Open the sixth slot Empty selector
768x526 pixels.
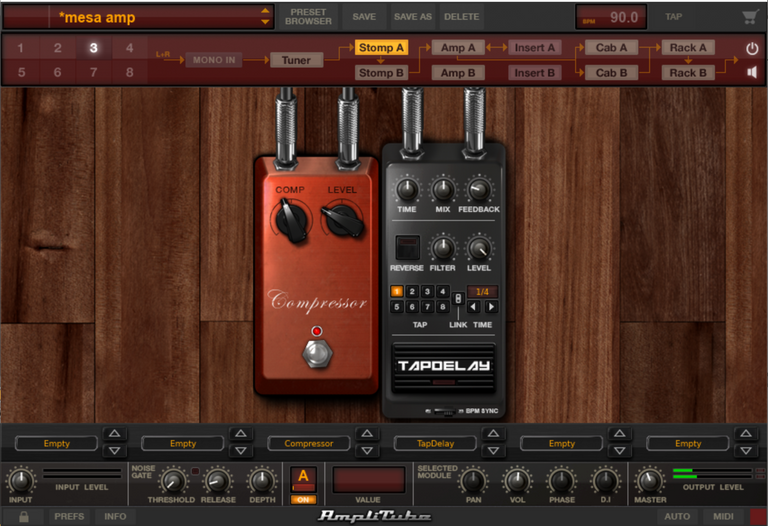click(688, 443)
